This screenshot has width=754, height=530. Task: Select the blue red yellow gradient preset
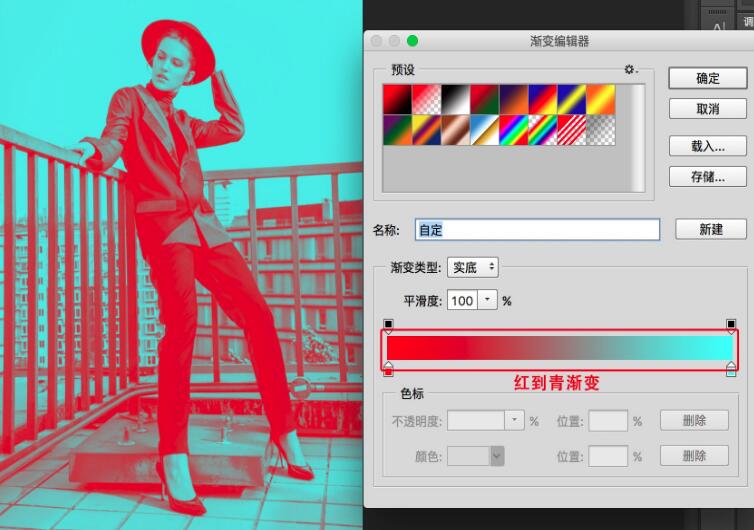coord(542,100)
